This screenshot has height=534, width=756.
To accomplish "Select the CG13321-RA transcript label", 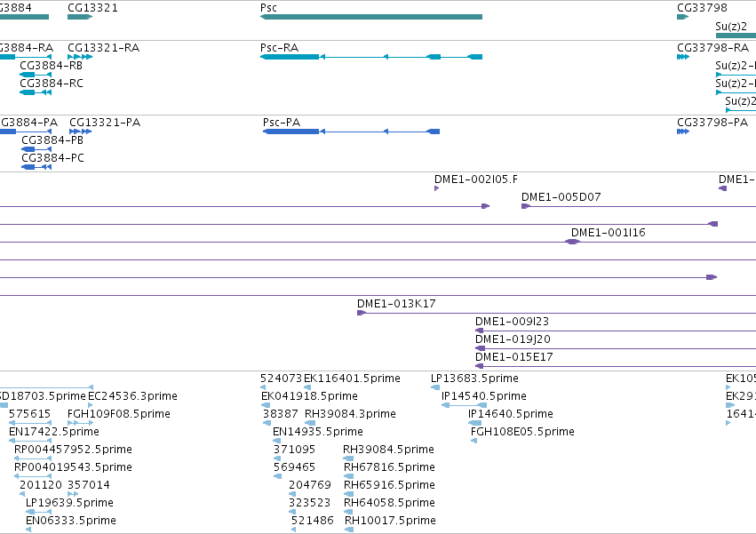I will pyautogui.click(x=103, y=48).
